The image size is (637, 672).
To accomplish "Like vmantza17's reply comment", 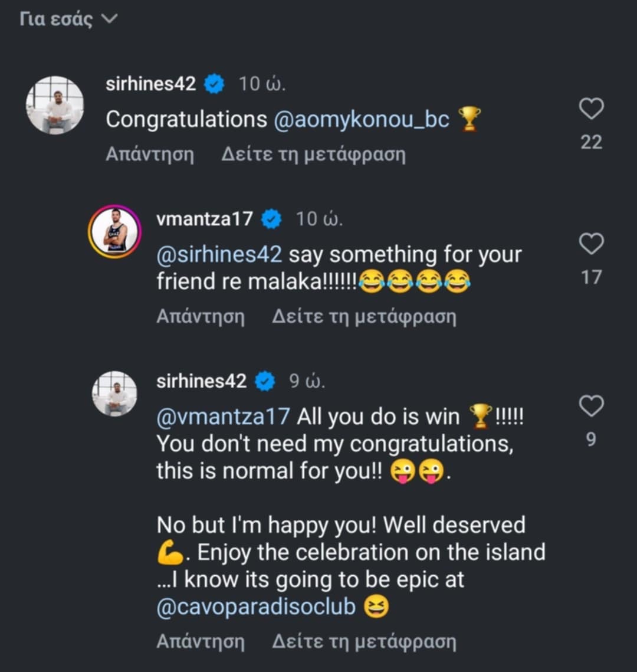I will (591, 244).
